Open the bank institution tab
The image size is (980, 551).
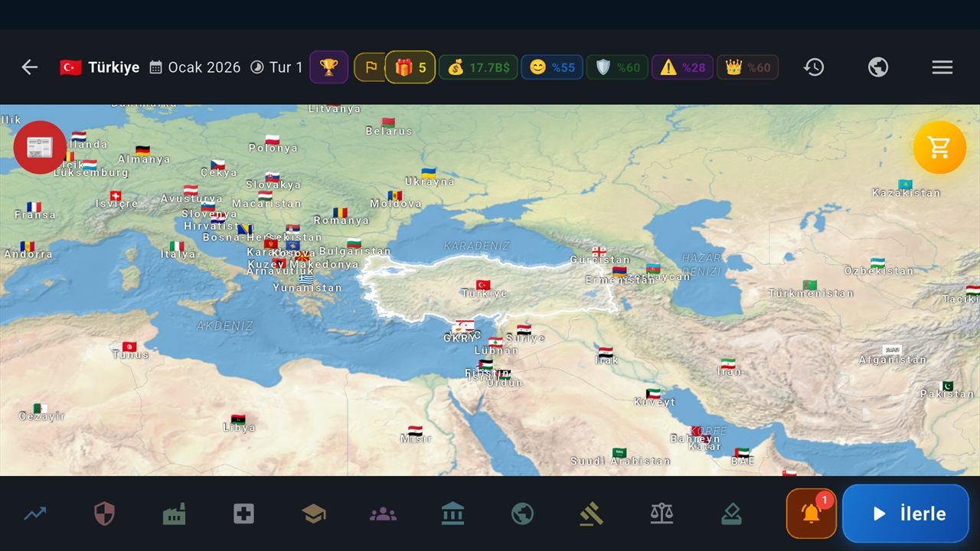pyautogui.click(x=452, y=514)
